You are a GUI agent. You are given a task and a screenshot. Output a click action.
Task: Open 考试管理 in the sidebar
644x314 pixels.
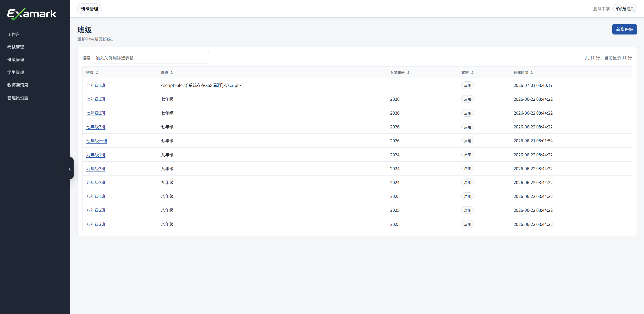coord(16,47)
